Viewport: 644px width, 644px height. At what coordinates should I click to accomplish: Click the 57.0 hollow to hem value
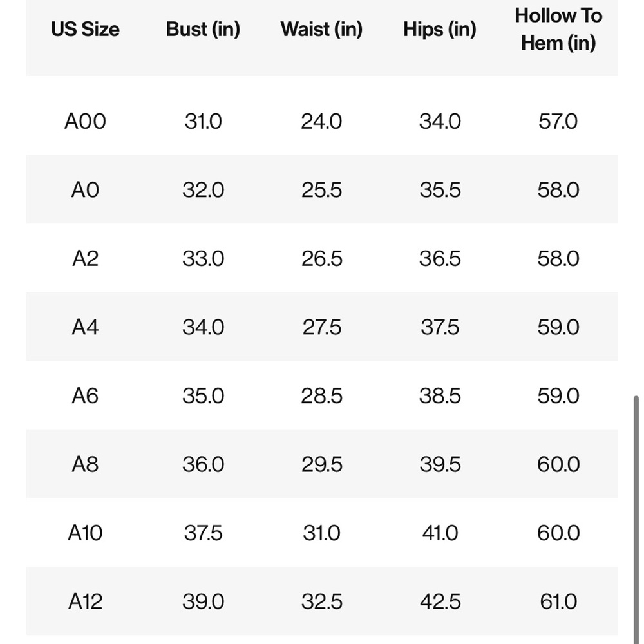pyautogui.click(x=558, y=122)
